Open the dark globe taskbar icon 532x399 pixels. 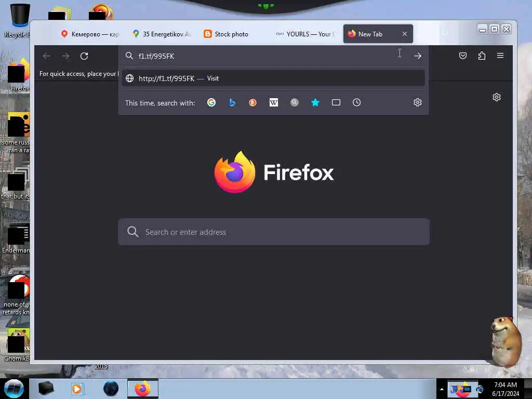[111, 389]
